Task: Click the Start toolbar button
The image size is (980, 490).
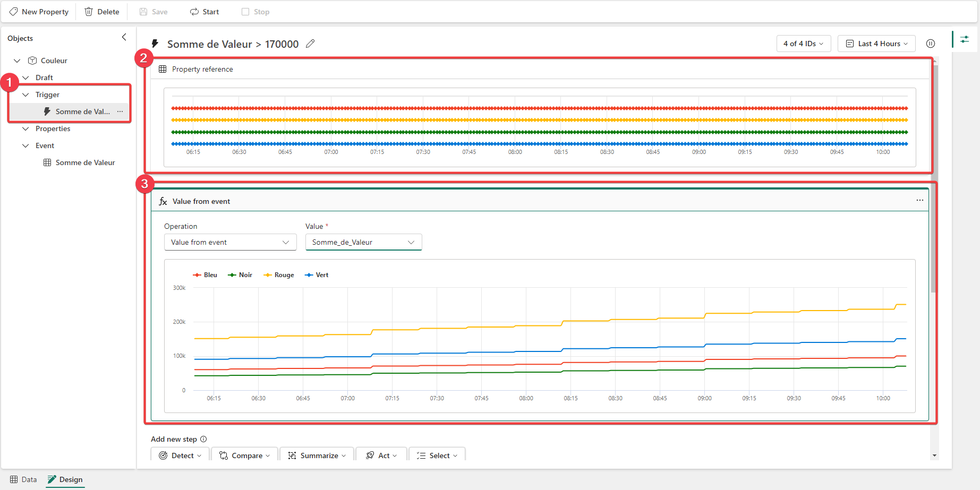Action: pyautogui.click(x=204, y=12)
